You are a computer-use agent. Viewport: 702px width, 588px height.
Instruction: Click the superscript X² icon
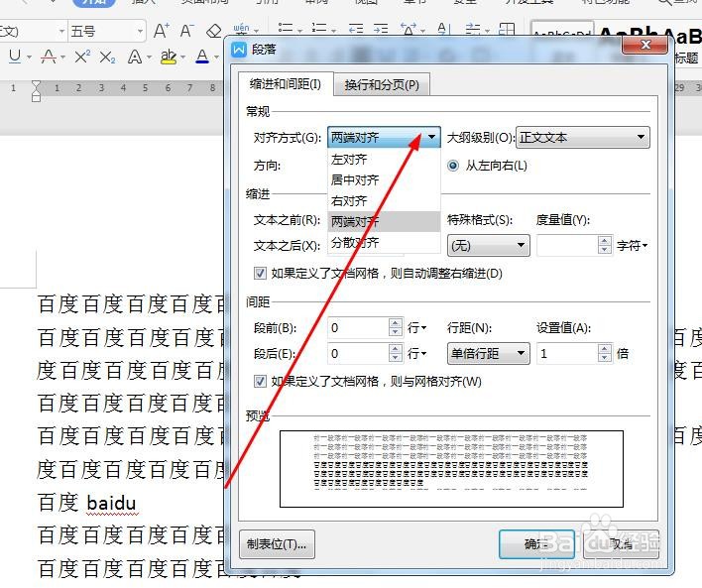pos(82,57)
